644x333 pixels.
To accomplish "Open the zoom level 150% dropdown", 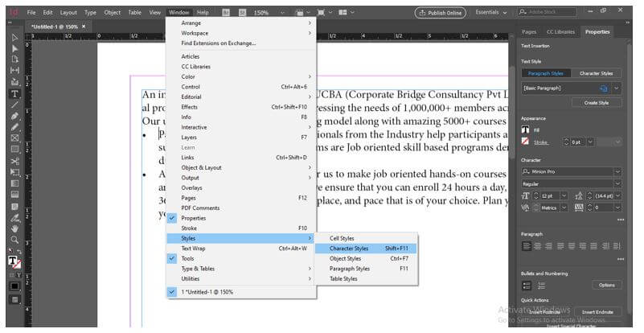I will [x=282, y=13].
